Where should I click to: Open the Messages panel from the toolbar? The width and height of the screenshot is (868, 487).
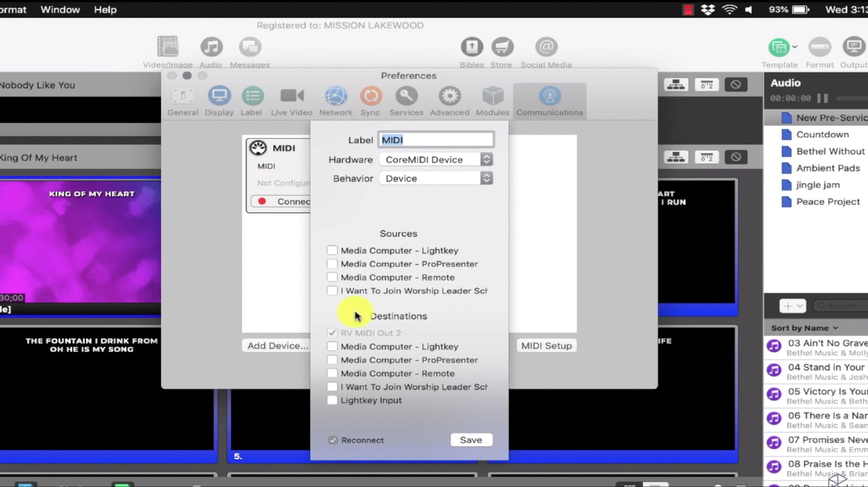click(250, 51)
